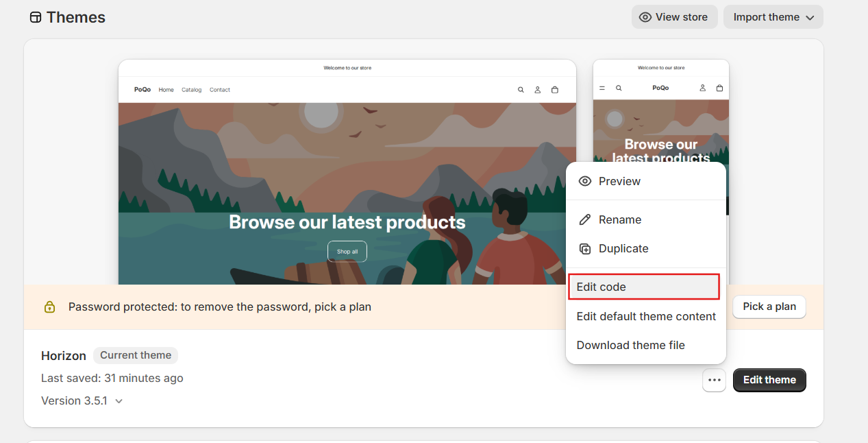Click the three-dots theme actions button
This screenshot has height=443, width=868.
coord(714,380)
